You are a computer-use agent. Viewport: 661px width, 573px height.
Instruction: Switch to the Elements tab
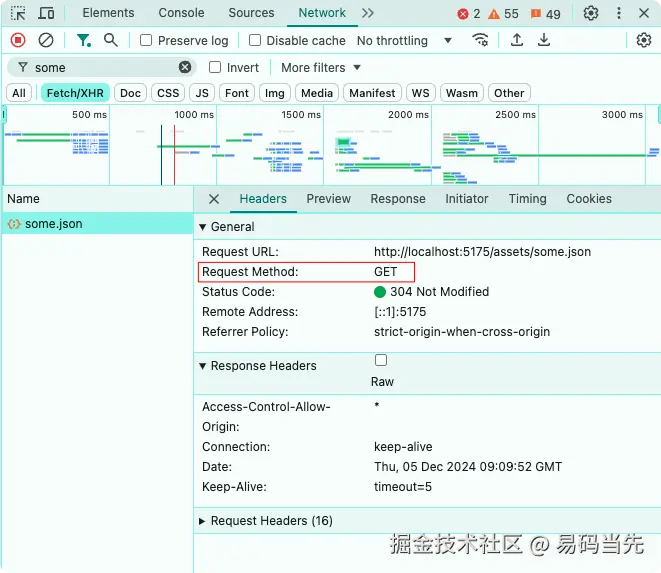108,13
